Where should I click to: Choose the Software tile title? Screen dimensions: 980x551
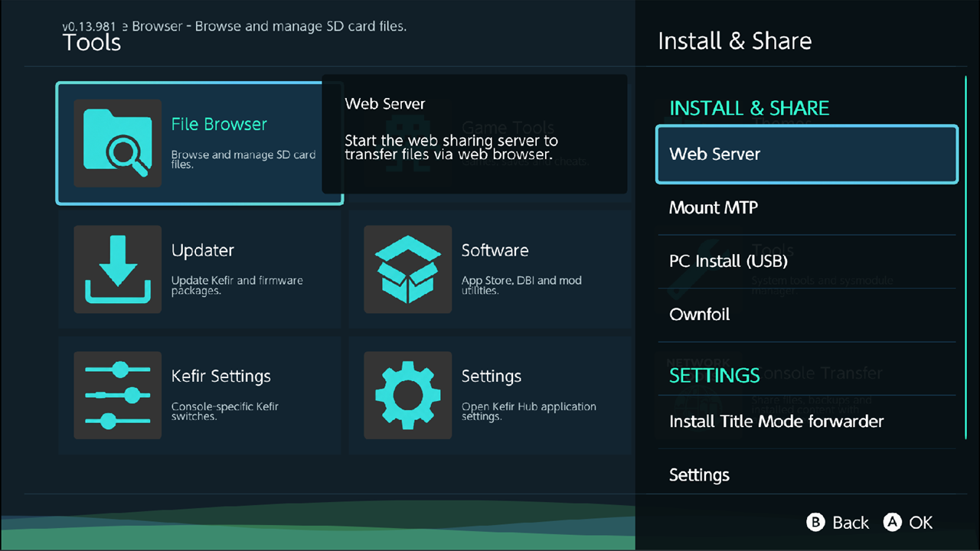[495, 250]
